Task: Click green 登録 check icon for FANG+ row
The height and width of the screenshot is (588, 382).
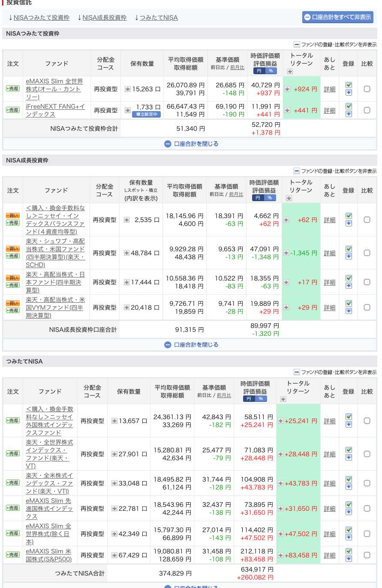Action: pos(349,106)
